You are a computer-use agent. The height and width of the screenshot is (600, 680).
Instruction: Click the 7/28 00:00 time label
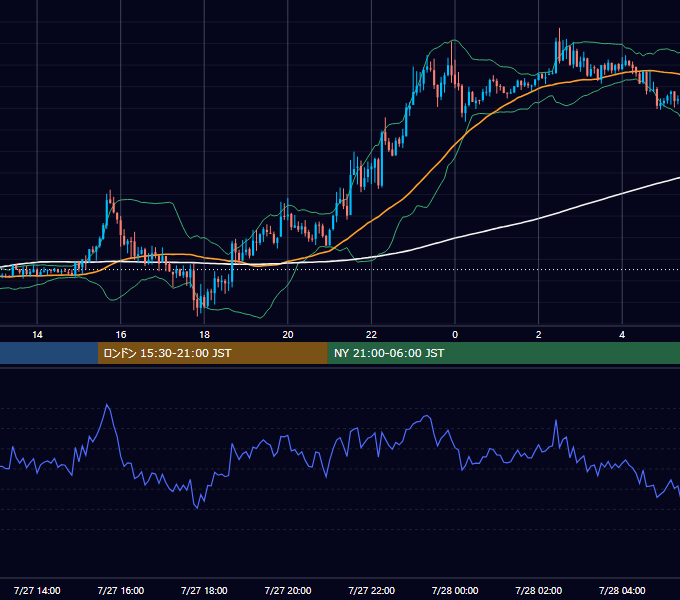[x=455, y=590]
